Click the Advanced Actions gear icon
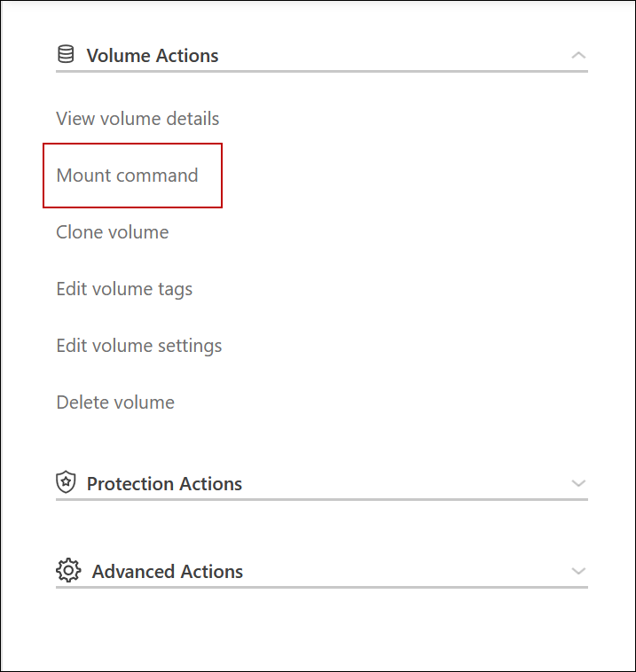The image size is (636, 672). pyautogui.click(x=68, y=571)
